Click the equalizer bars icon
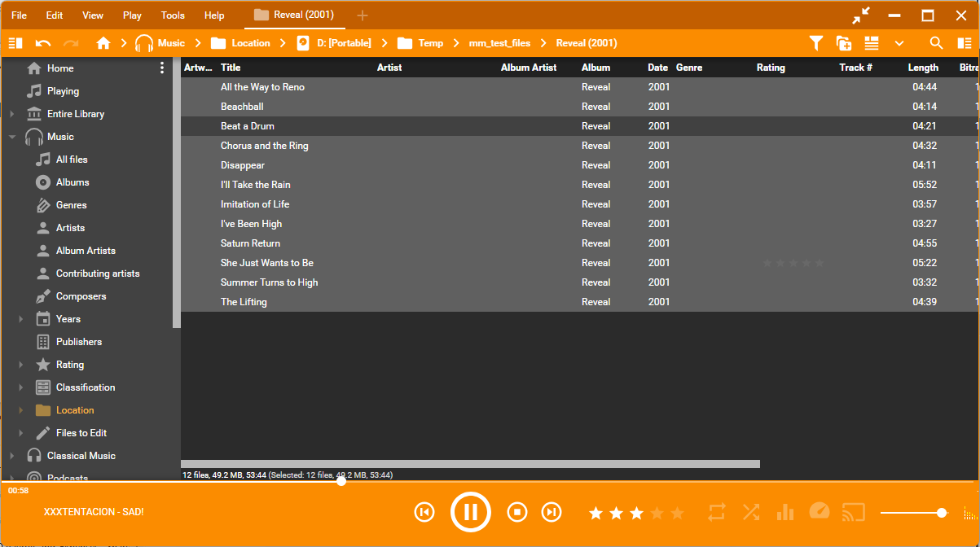The height and width of the screenshot is (547, 980). 785,512
